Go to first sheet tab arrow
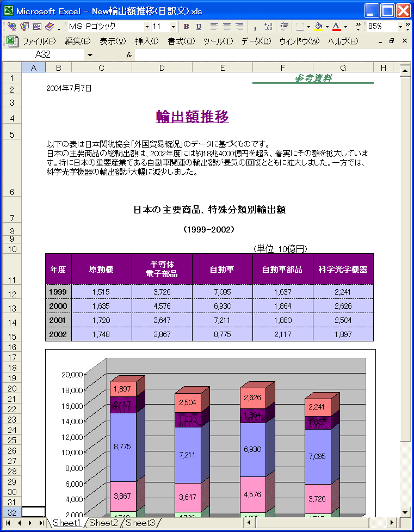 pyautogui.click(x=8, y=523)
